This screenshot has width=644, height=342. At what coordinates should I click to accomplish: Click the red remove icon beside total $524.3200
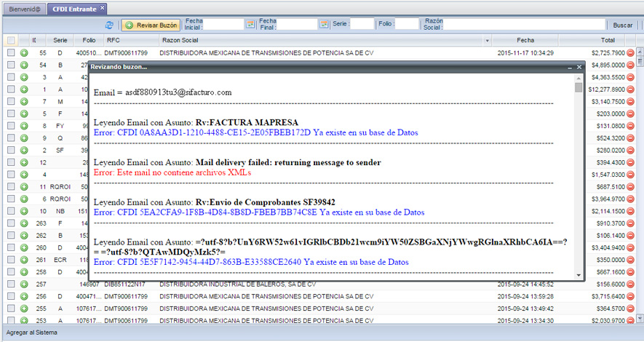coord(630,138)
